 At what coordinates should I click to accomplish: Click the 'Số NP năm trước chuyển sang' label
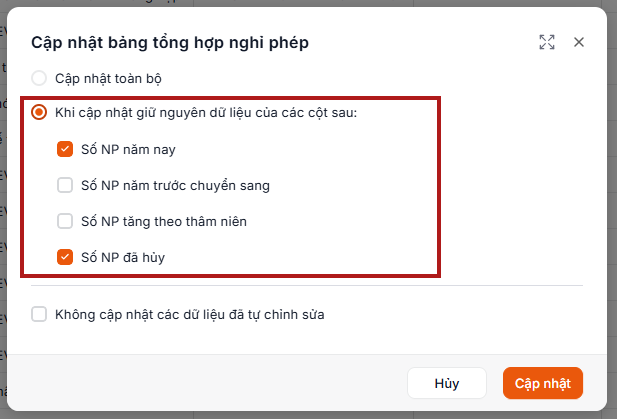[175, 185]
